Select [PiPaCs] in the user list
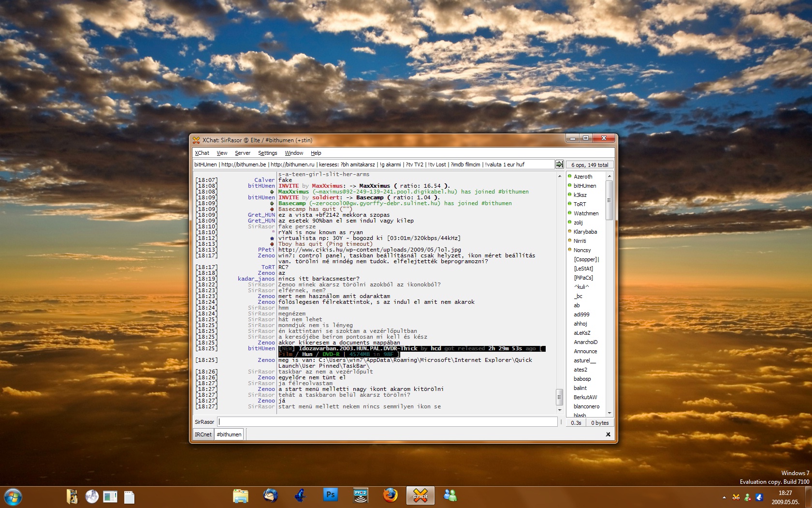 pyautogui.click(x=583, y=278)
